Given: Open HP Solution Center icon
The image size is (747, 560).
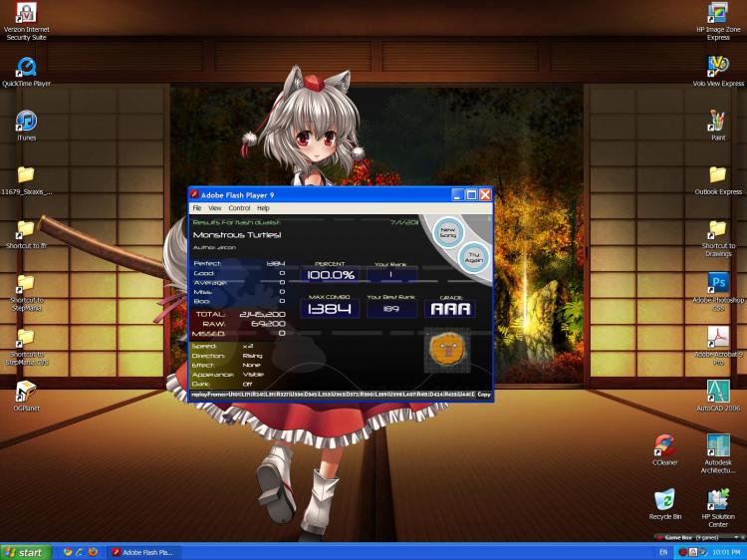Looking at the screenshot, I should click(x=718, y=507).
